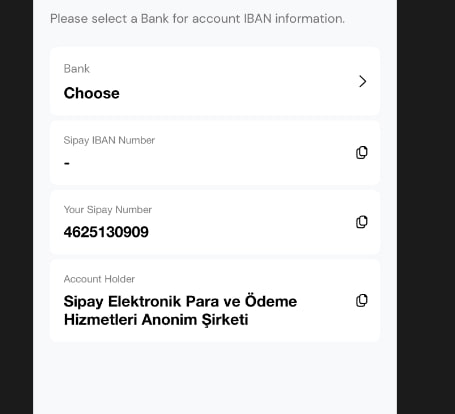Click the empty area below Account Holder card

[x=215, y=378]
